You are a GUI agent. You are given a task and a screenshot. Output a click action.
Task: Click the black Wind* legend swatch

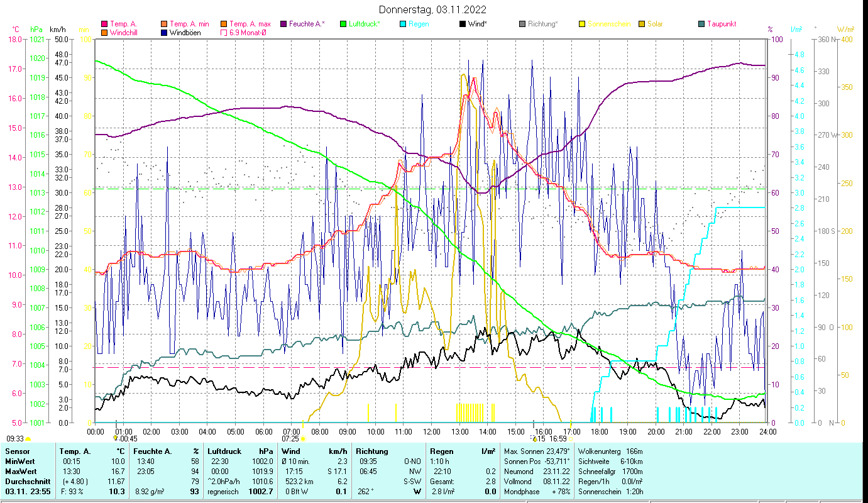click(x=463, y=25)
